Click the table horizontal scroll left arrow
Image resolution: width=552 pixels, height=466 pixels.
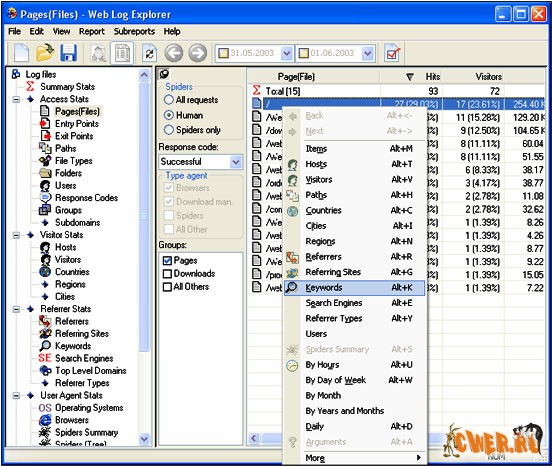253,439
